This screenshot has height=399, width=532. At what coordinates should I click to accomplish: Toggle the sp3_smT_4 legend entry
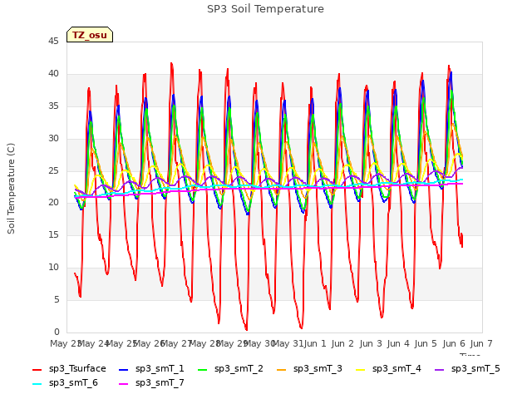point(388,368)
